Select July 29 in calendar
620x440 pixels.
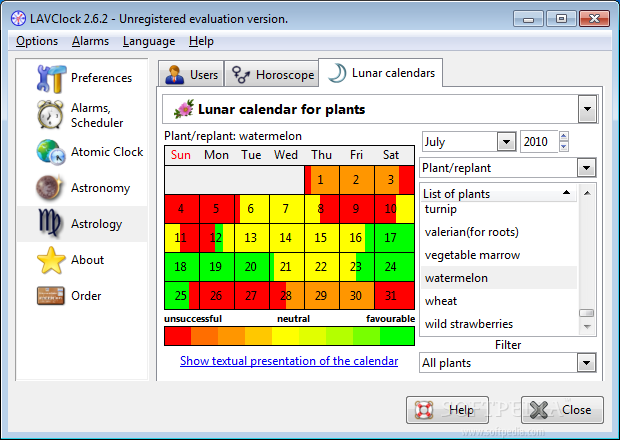coord(321,295)
